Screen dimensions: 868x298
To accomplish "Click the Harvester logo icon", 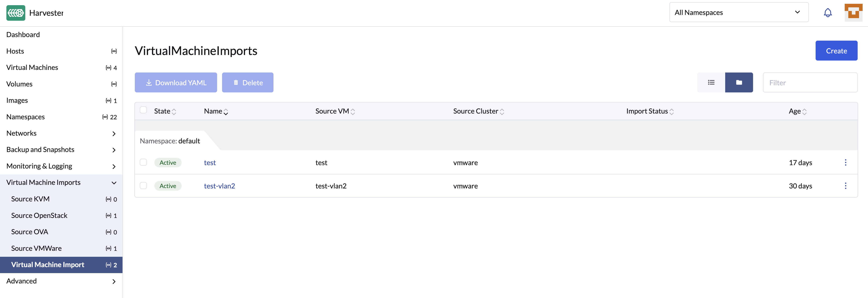I will [x=16, y=13].
